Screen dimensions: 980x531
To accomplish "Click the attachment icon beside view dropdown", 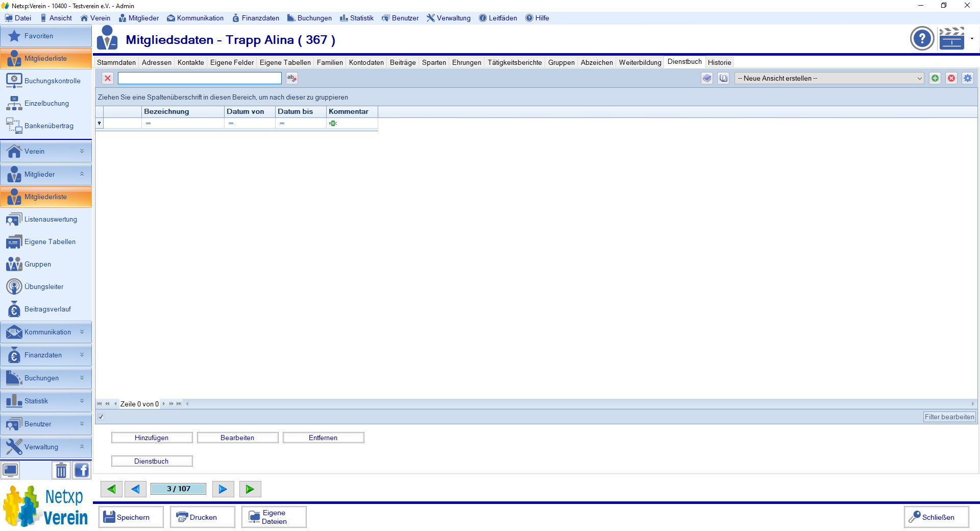I will pos(723,78).
